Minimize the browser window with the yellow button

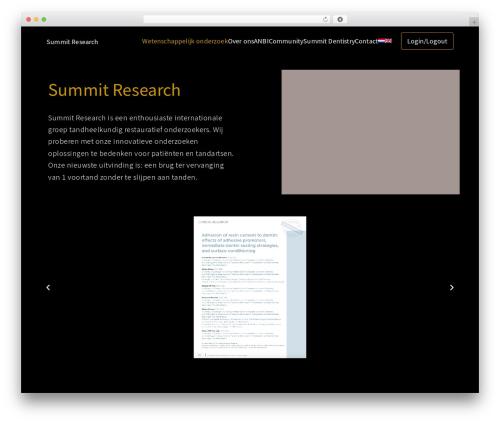pyautogui.click(x=36, y=19)
